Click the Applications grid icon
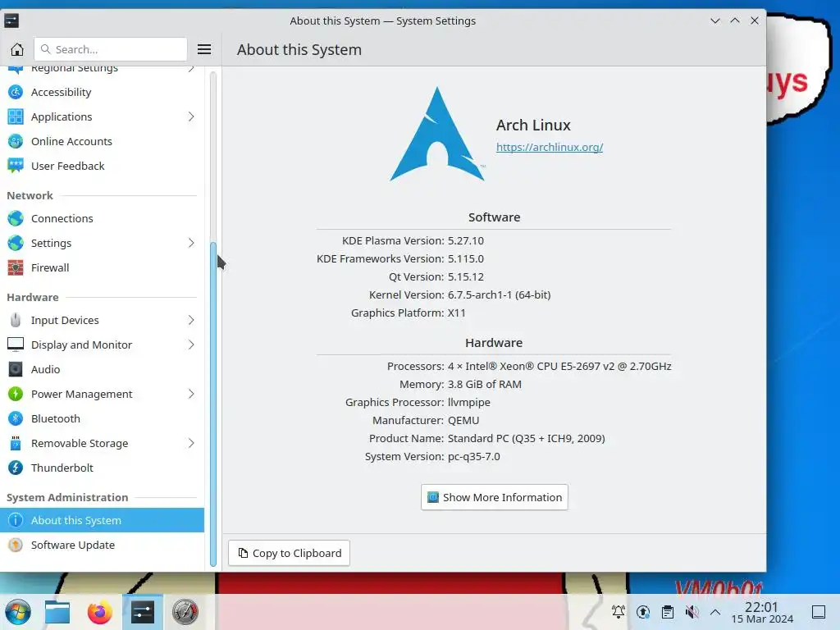 click(x=16, y=116)
